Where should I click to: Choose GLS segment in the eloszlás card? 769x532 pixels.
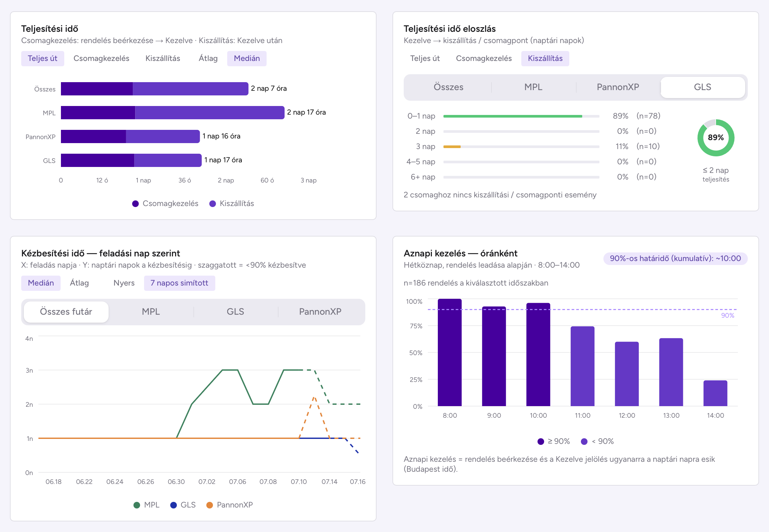702,87
